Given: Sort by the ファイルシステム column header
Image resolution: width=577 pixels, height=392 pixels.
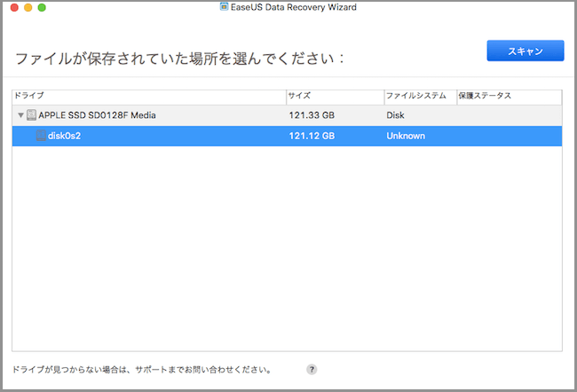Looking at the screenshot, I should [x=421, y=98].
